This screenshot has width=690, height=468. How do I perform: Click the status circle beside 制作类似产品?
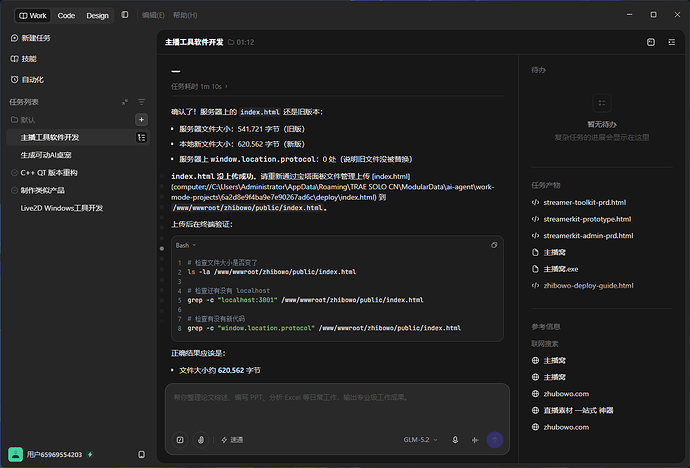point(14,190)
